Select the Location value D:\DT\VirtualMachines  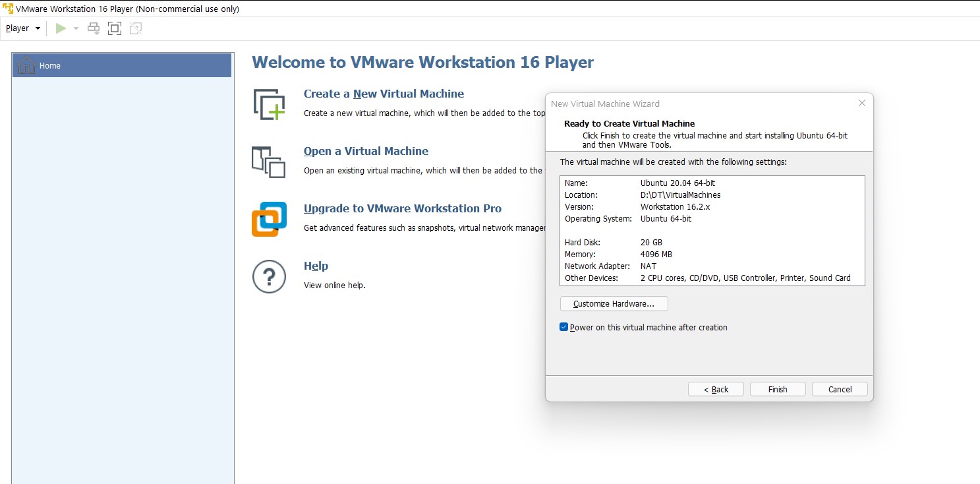[680, 195]
